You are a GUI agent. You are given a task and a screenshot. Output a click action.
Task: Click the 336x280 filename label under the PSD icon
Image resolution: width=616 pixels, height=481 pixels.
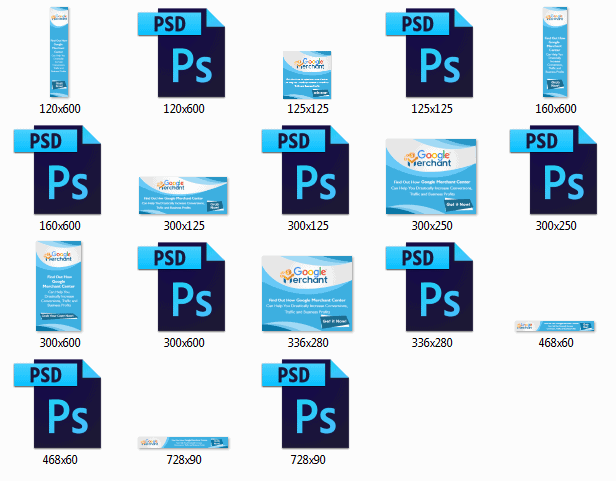coord(432,343)
